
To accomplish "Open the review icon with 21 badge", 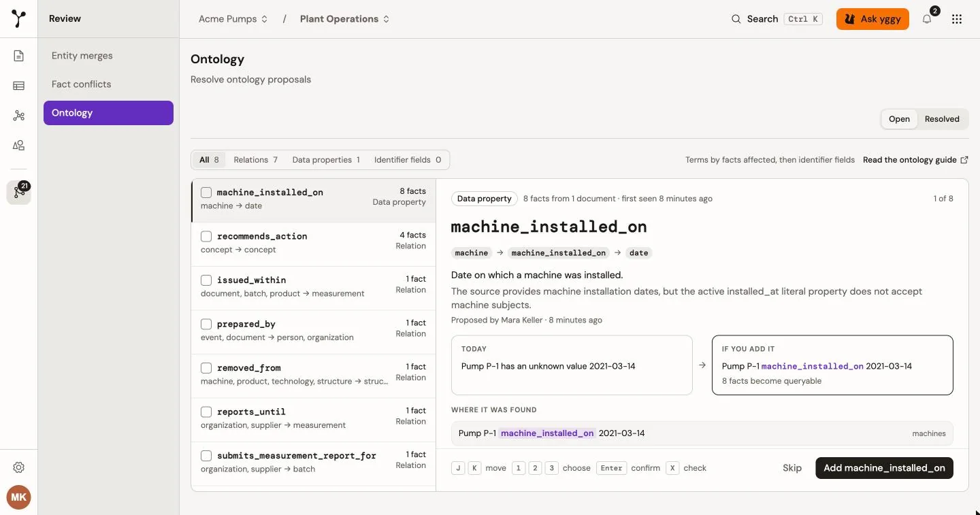I will tap(19, 193).
